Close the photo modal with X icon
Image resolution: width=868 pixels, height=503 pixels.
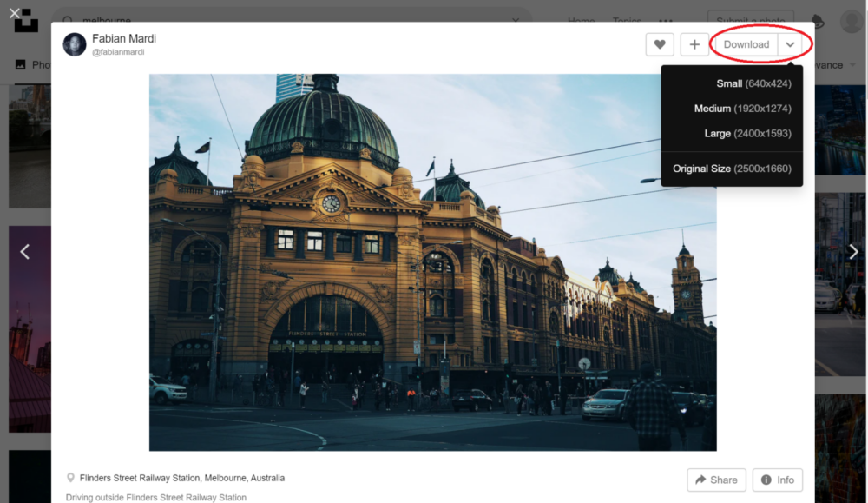pyautogui.click(x=15, y=13)
